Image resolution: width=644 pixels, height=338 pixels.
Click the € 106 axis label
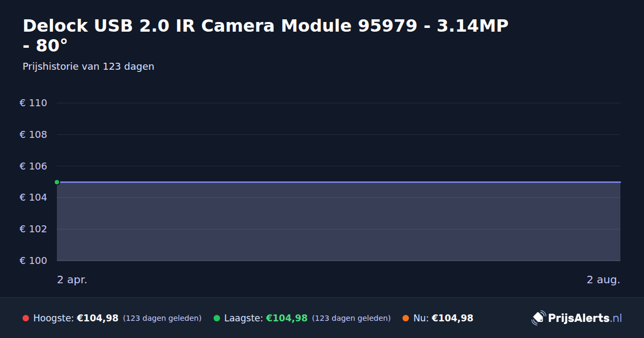click(33, 166)
